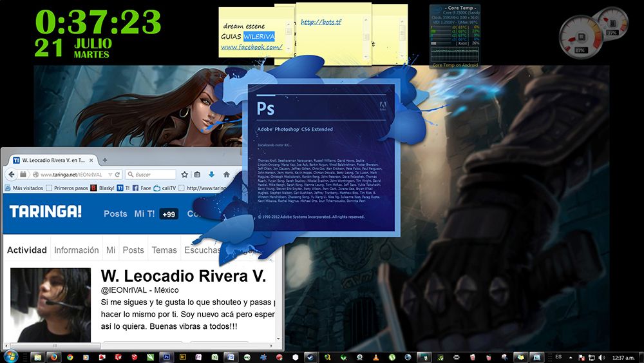Click the Photoshop CS6 splash screen
Screen dimensions: 644x363
(321, 158)
